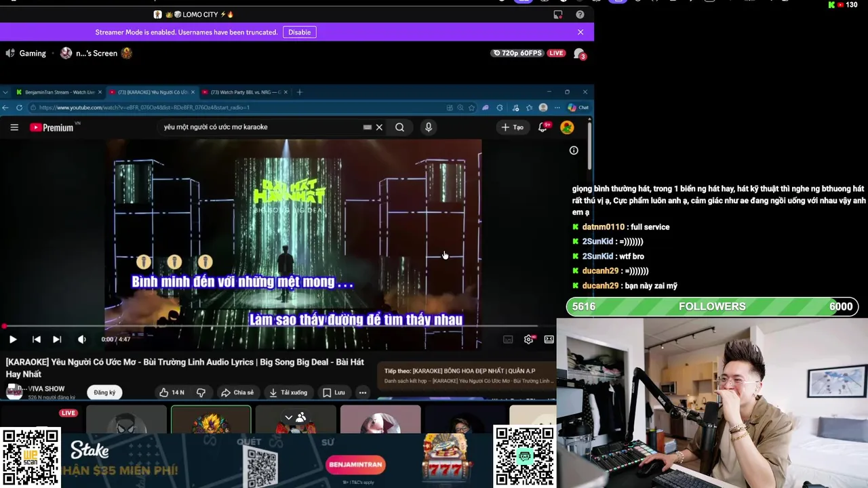This screenshot has height=488, width=868.
Task: Click the red LIVE badge beside 720p
Action: [556, 53]
